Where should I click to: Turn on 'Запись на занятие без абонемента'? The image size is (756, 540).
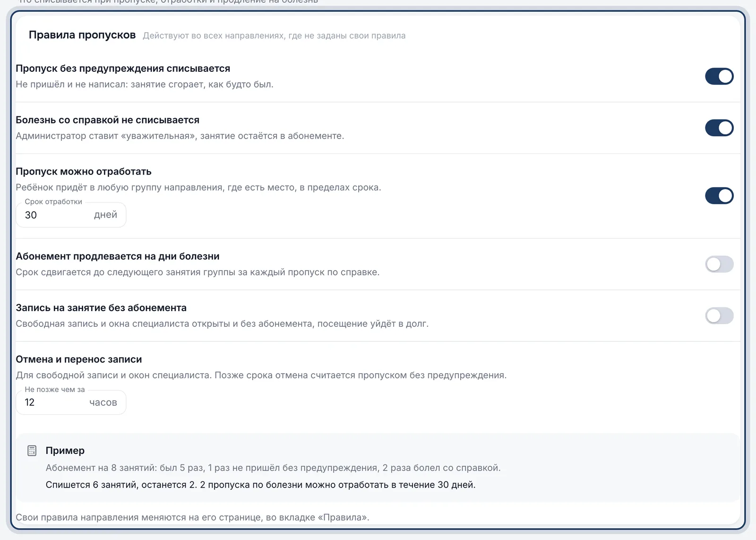719,316
